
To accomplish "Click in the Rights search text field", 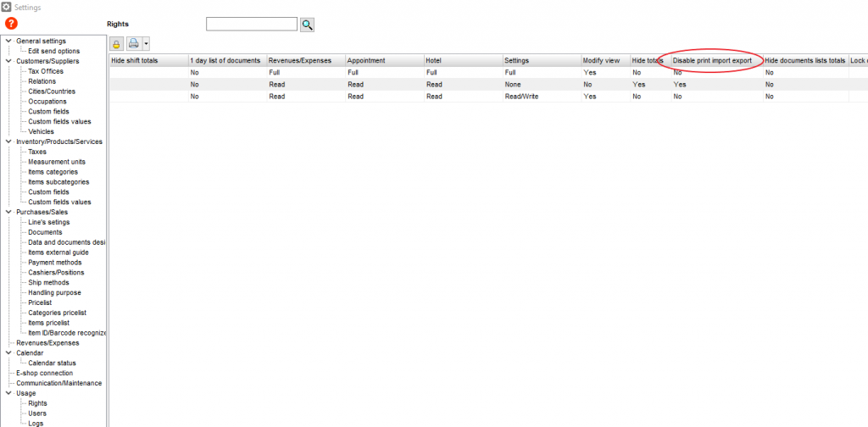I will coord(251,25).
